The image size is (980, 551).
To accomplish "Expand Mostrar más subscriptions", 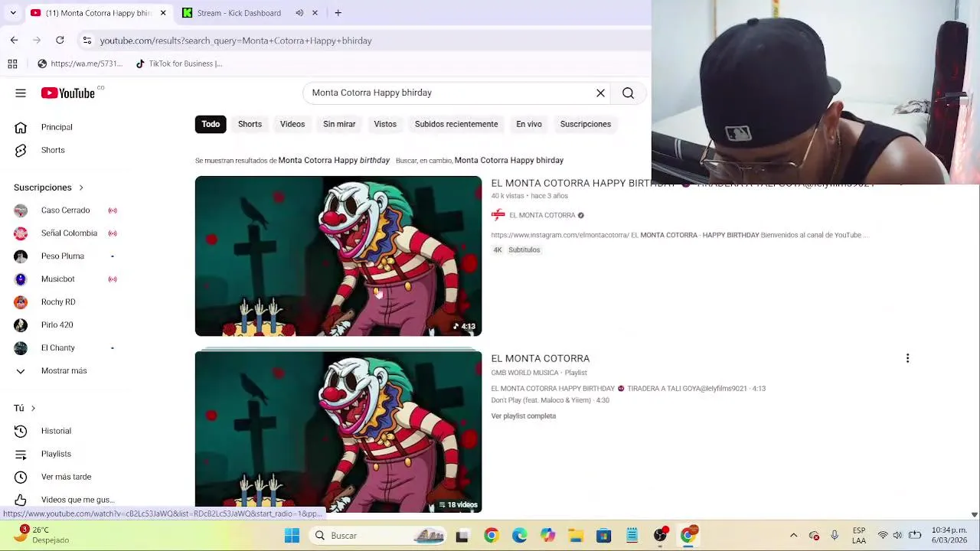I will (64, 371).
